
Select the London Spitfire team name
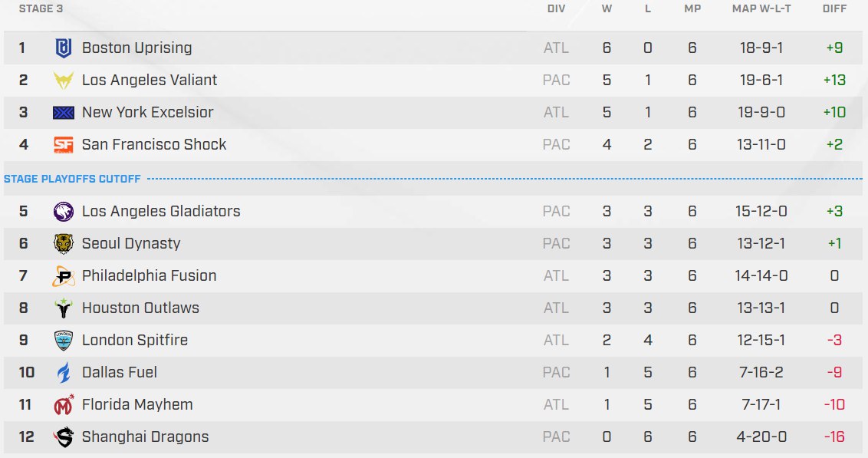click(134, 341)
